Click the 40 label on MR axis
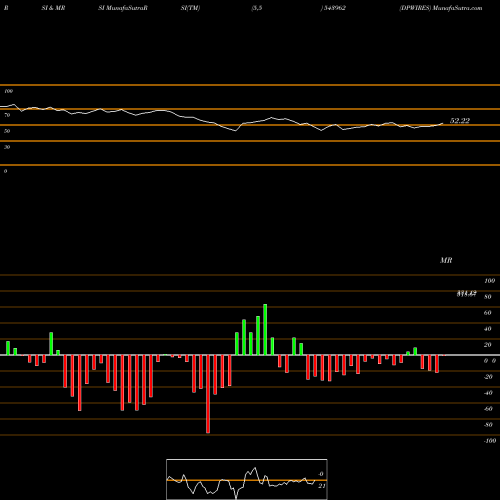The height and width of the screenshot is (500, 500). (x=488, y=329)
